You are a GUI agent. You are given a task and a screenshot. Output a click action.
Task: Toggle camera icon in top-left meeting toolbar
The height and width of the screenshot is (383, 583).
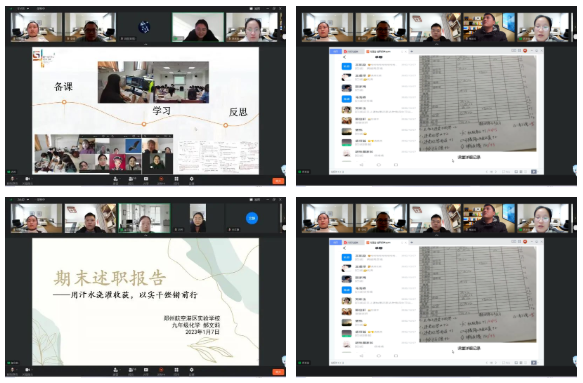27,179
